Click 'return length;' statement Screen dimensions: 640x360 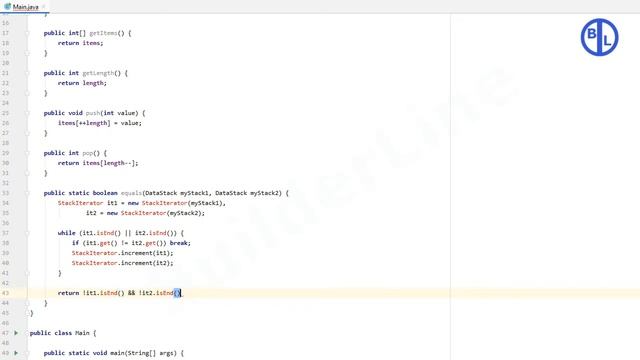pyautogui.click(x=82, y=83)
